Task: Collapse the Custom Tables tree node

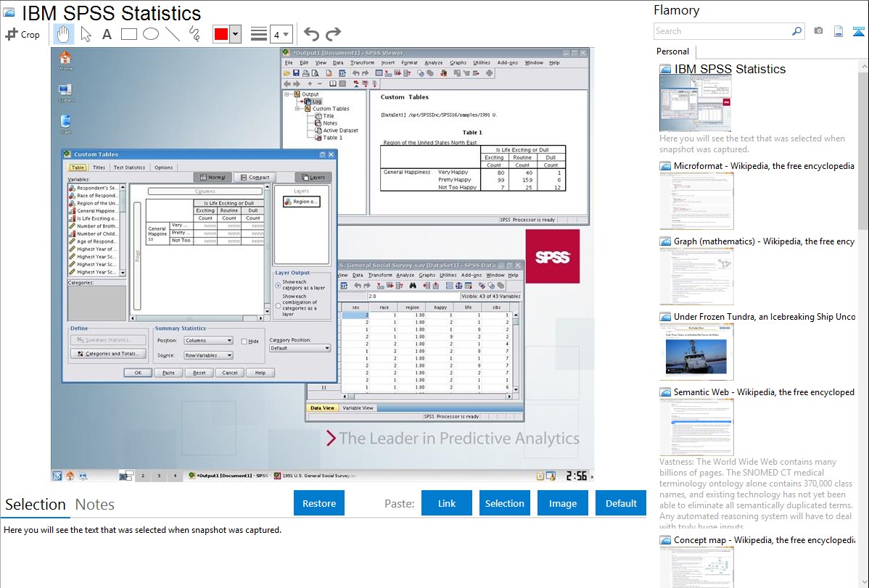Action: (x=297, y=109)
